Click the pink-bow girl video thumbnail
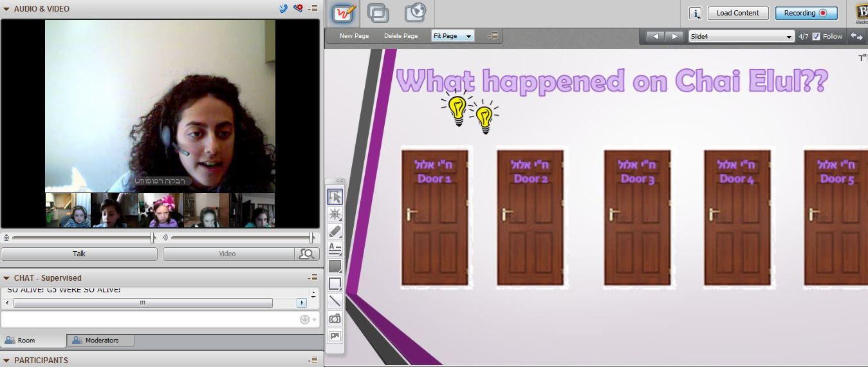The height and width of the screenshot is (367, 868). [x=161, y=210]
